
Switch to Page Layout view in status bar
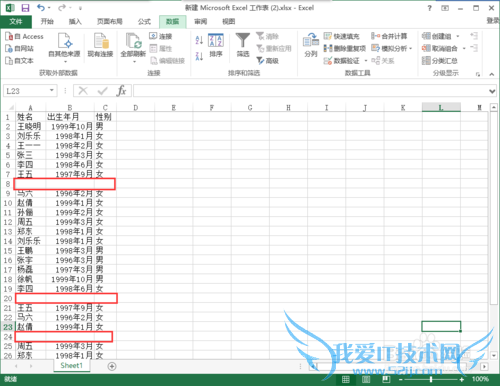366,379
